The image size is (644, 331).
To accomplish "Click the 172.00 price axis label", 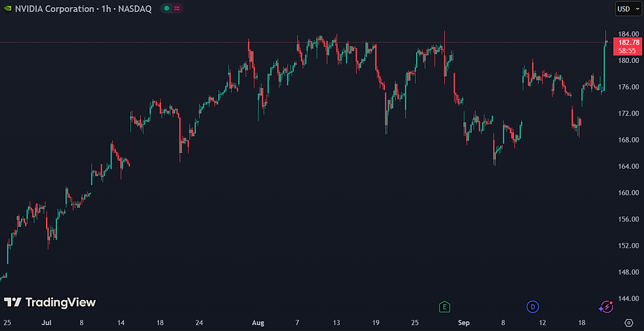I will click(x=629, y=114).
